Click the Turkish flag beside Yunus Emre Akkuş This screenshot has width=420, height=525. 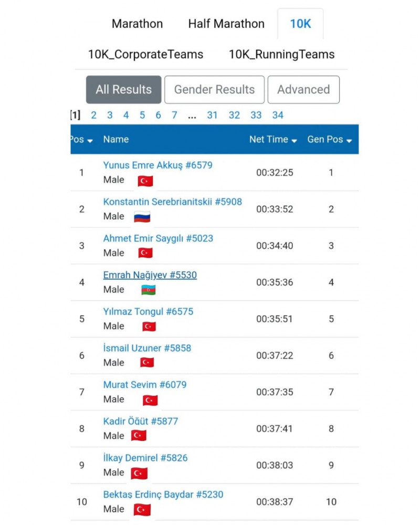coord(145,181)
